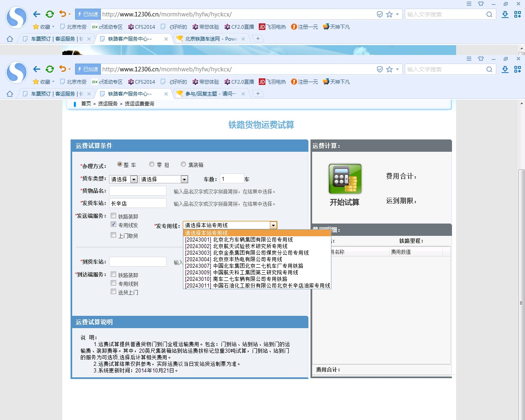Switch to 北京铁路车迷网 tab in back window
The height and width of the screenshot is (420, 525).
pos(211,39)
